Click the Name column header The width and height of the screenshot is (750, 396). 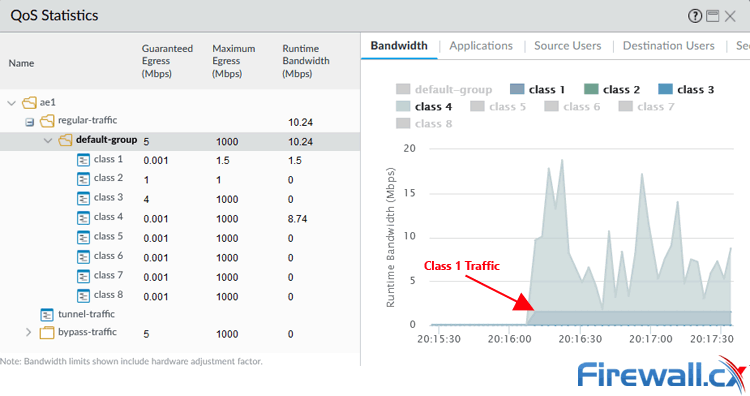[21, 63]
